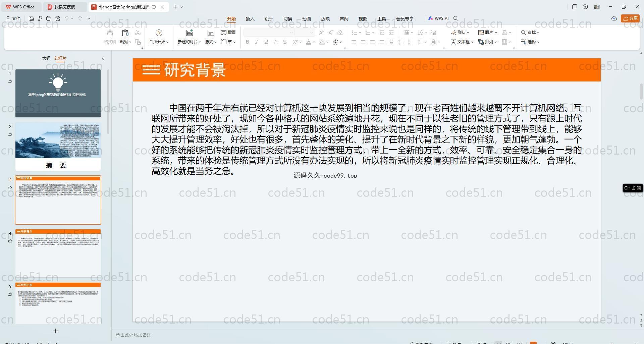Collapse the slide thumbnail pane arrow
The image size is (644, 344).
(103, 58)
